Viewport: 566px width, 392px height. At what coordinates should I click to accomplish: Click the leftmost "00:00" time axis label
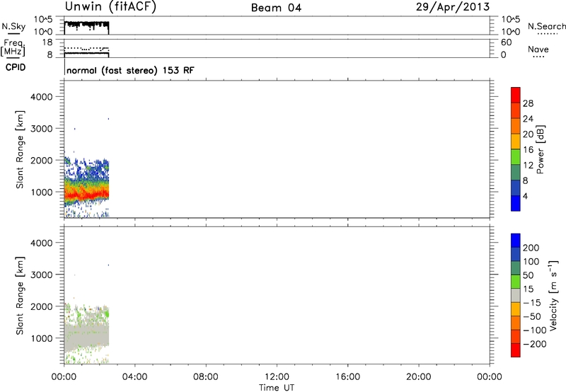pyautogui.click(x=64, y=377)
